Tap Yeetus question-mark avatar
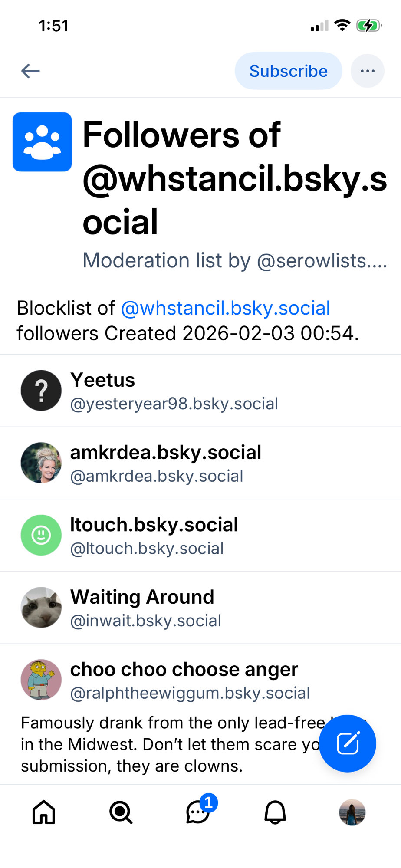401x868 pixels. point(41,391)
